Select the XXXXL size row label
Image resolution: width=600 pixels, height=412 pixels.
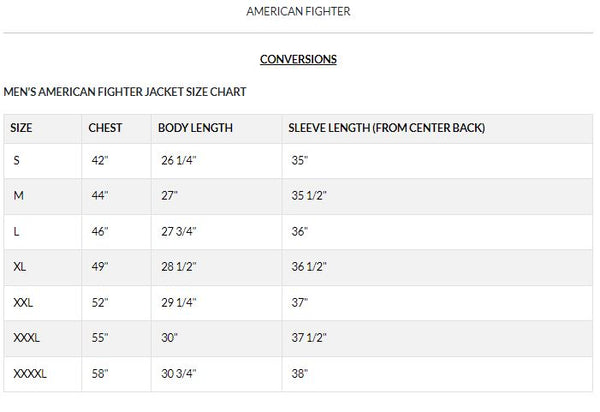[x=31, y=374]
